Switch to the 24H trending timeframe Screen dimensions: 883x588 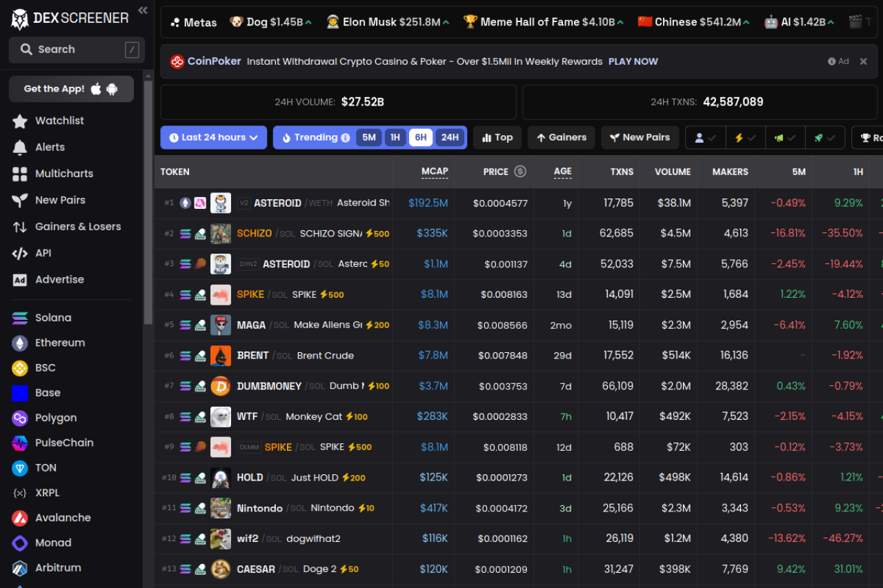(x=450, y=138)
